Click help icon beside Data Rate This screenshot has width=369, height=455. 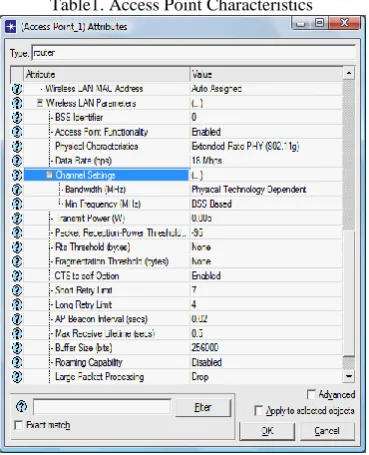point(17,161)
